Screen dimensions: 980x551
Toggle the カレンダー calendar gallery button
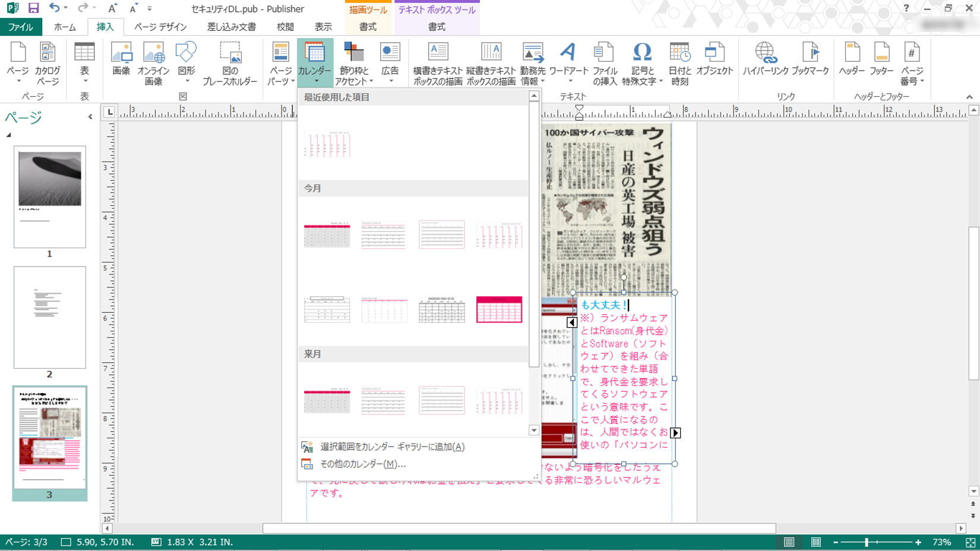tap(315, 64)
